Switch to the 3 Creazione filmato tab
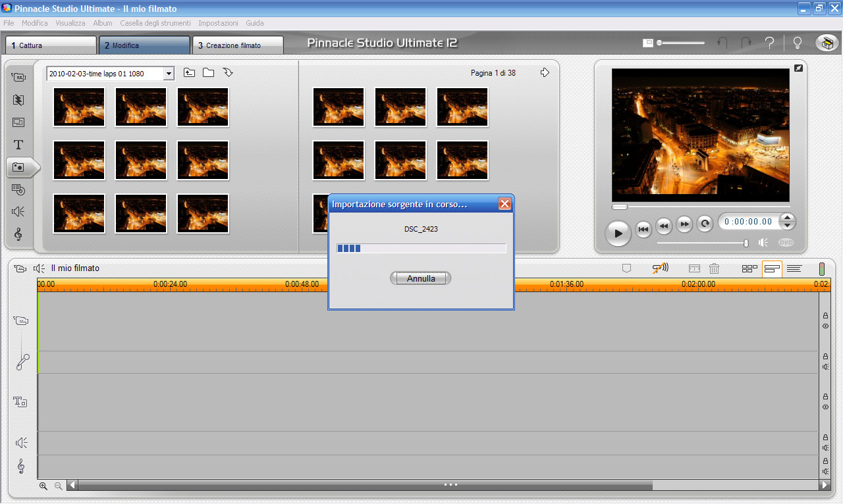The image size is (843, 504). pyautogui.click(x=238, y=45)
